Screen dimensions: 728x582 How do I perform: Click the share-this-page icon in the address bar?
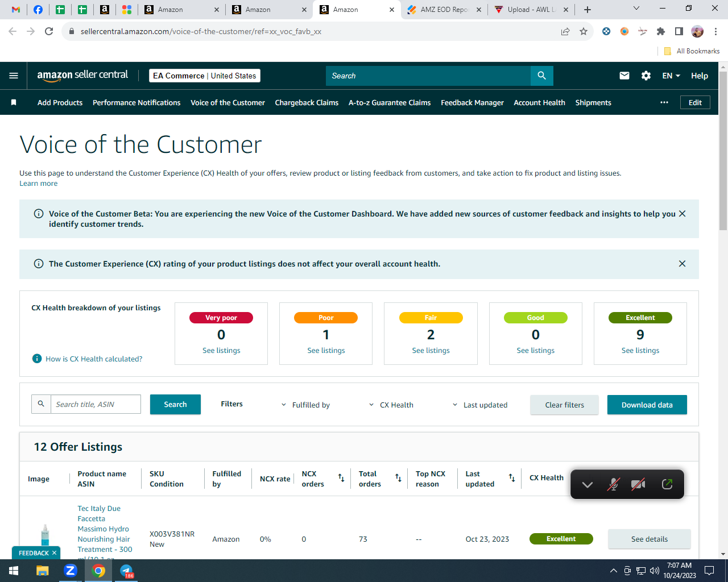tap(565, 31)
